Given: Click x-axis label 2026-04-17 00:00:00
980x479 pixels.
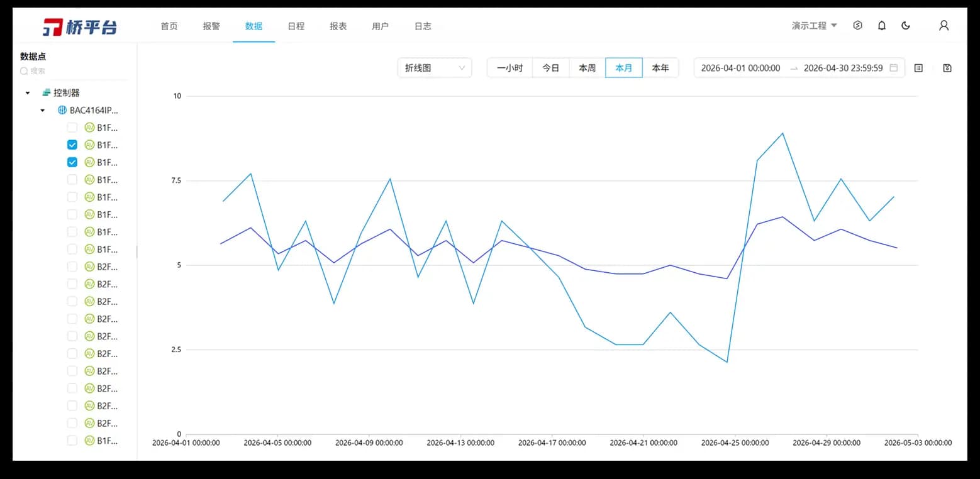Looking at the screenshot, I should 552,443.
